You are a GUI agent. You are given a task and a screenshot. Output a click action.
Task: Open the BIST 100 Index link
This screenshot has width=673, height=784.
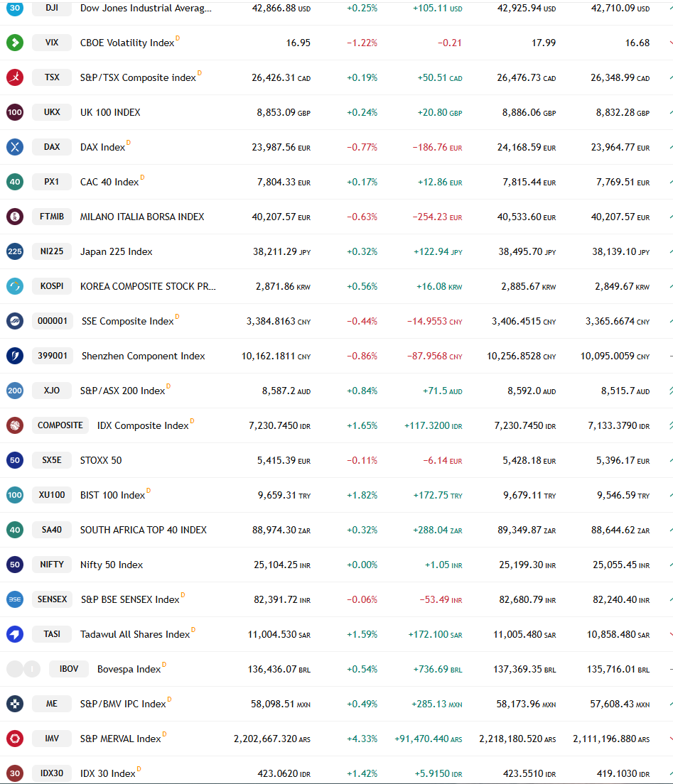[x=112, y=495]
